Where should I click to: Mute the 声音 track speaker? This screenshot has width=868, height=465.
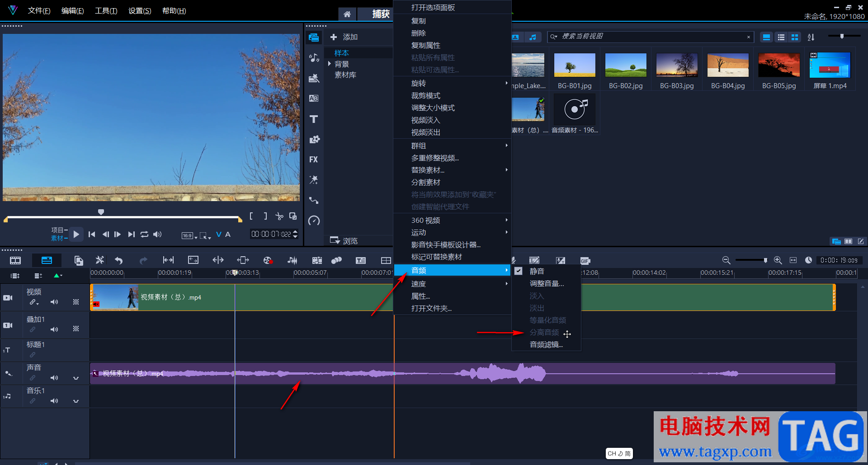54,378
